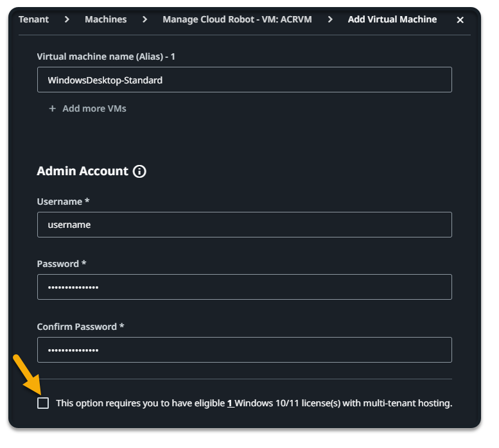Click the Password * label above the masked field
The width and height of the screenshot is (499, 448).
[x=62, y=264]
